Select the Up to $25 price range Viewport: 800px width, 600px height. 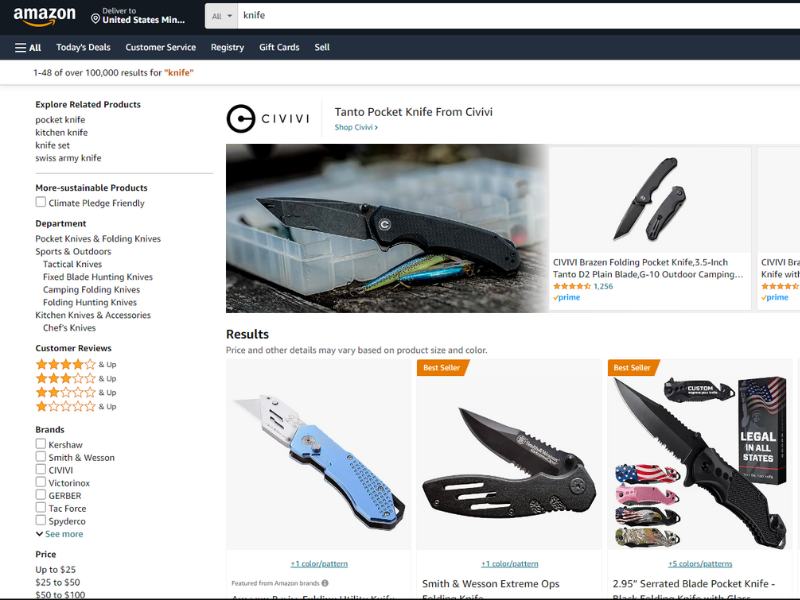point(56,570)
